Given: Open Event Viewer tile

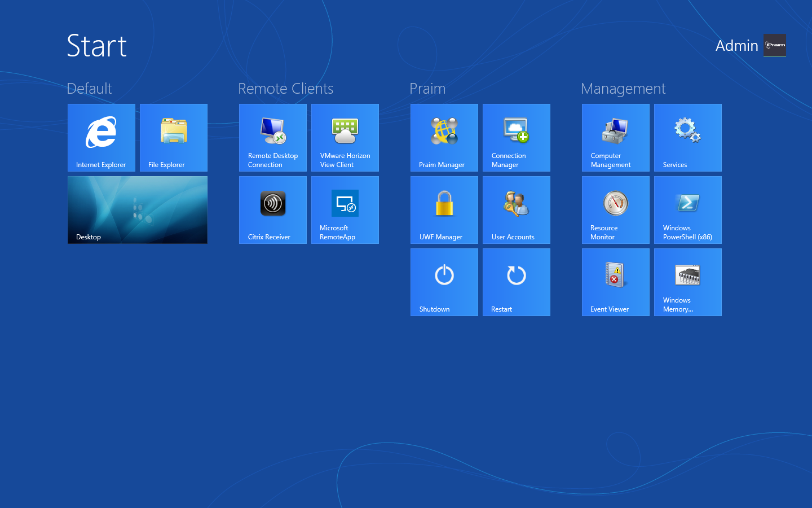Looking at the screenshot, I should click(616, 282).
